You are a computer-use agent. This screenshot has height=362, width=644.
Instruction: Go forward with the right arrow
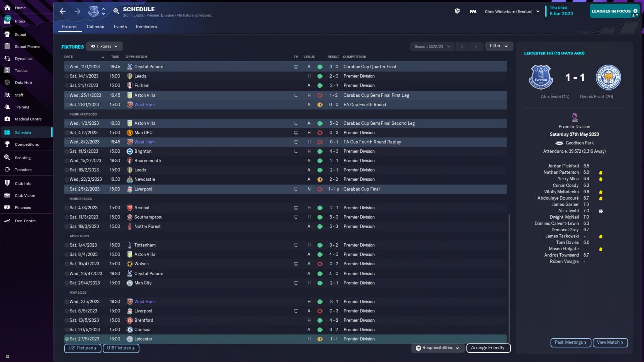click(77, 11)
